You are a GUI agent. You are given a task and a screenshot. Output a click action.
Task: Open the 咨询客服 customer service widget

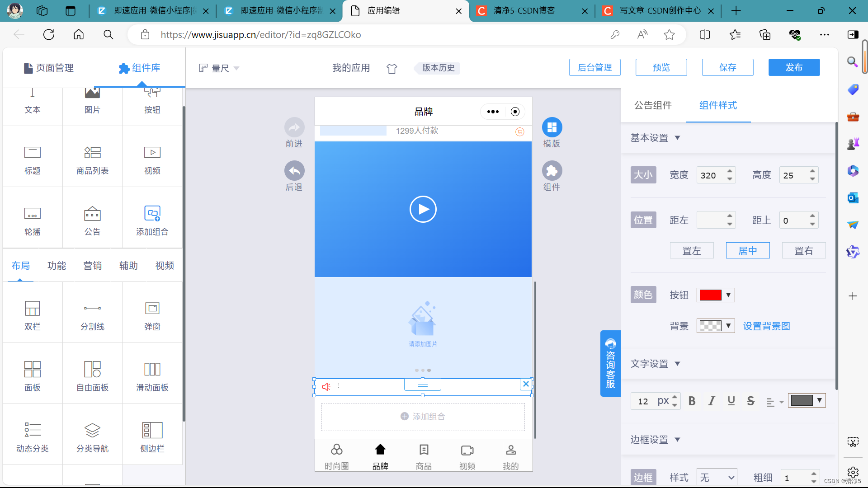[610, 363]
